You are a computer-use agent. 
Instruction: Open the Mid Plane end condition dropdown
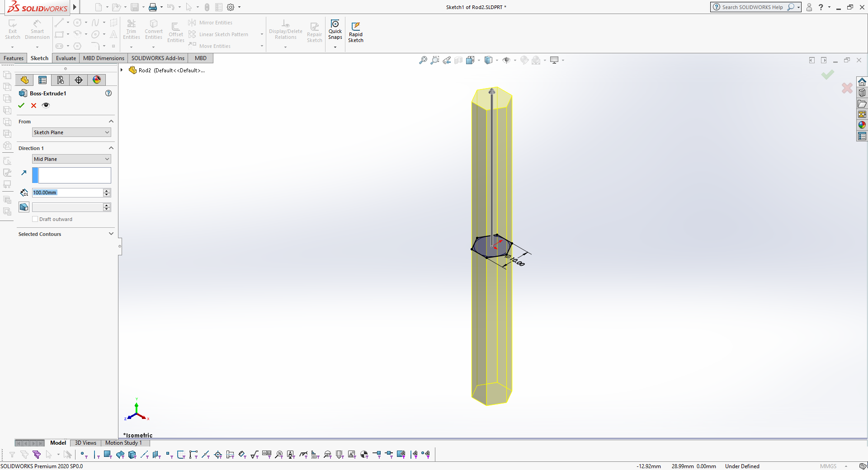(x=71, y=159)
